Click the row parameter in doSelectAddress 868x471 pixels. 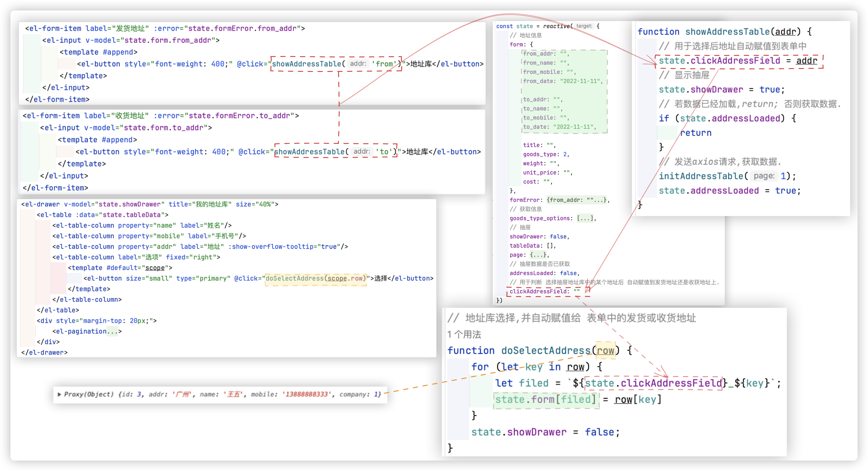[x=605, y=351]
